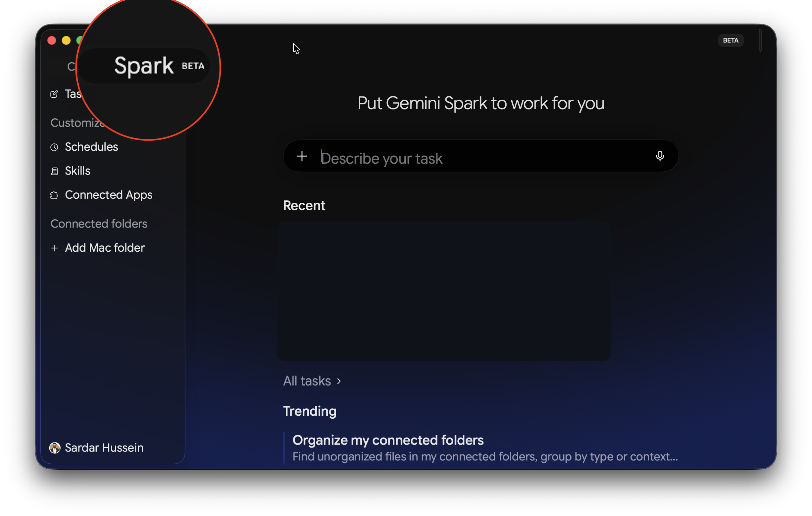Close the window with the red button
This screenshot has height=516, width=812.
pos(52,41)
